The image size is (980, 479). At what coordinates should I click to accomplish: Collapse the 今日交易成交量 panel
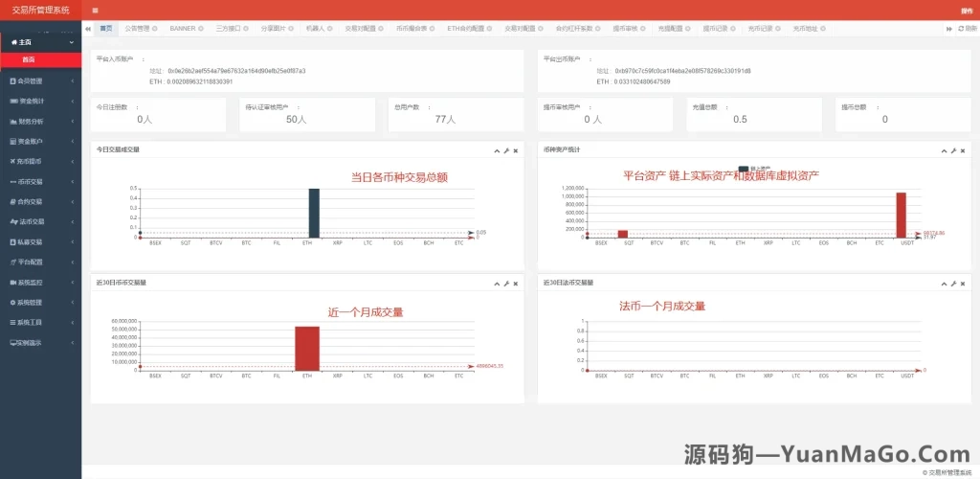[x=497, y=150]
